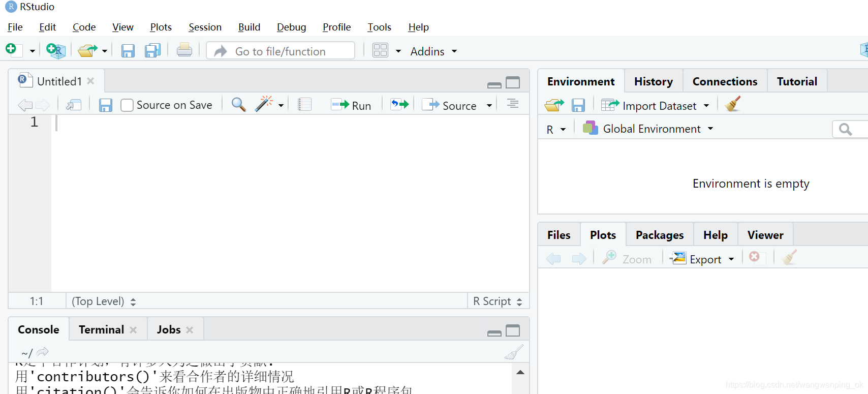The image size is (868, 394).
Task: Open the R language selector dropdown
Action: pyautogui.click(x=556, y=130)
